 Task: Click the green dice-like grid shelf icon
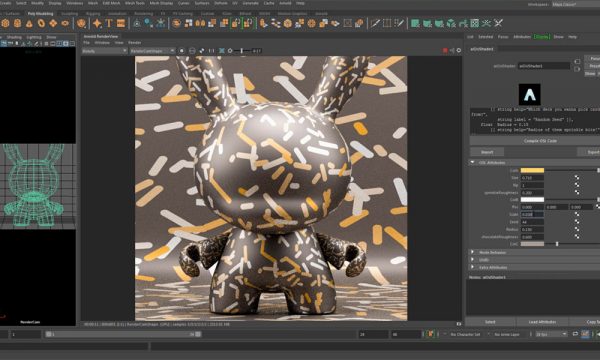(x=475, y=23)
